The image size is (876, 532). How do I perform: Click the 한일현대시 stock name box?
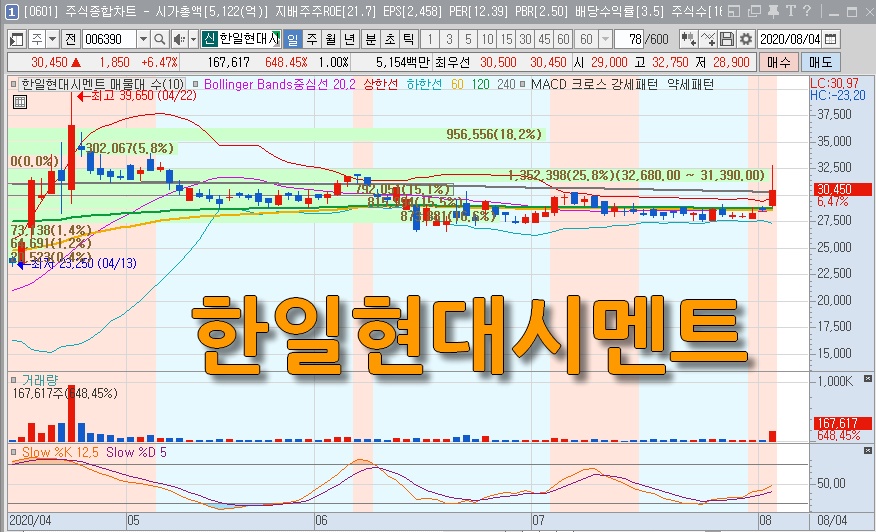241,39
